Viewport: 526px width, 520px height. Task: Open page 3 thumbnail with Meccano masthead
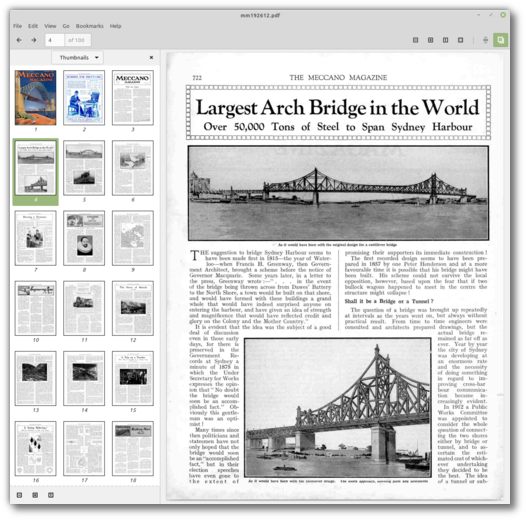coord(133,98)
